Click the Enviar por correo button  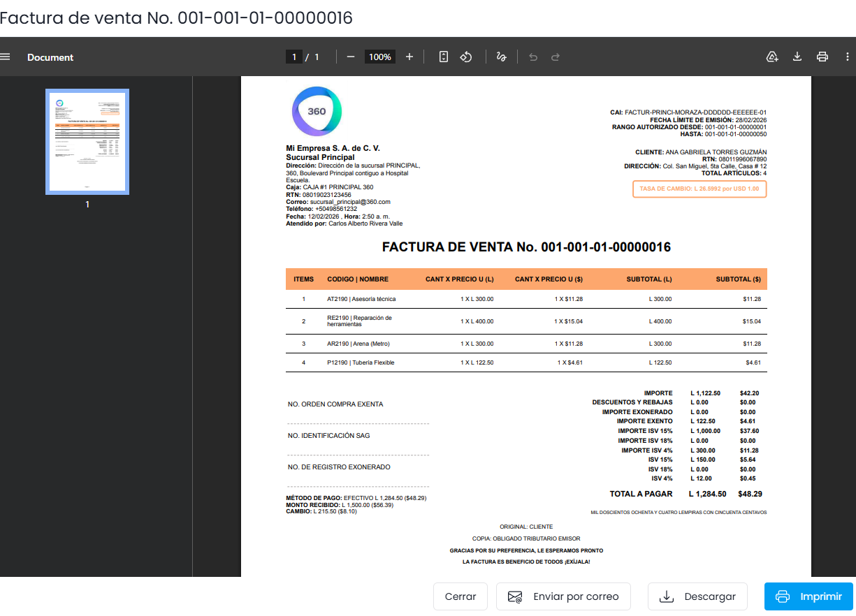pyautogui.click(x=563, y=596)
